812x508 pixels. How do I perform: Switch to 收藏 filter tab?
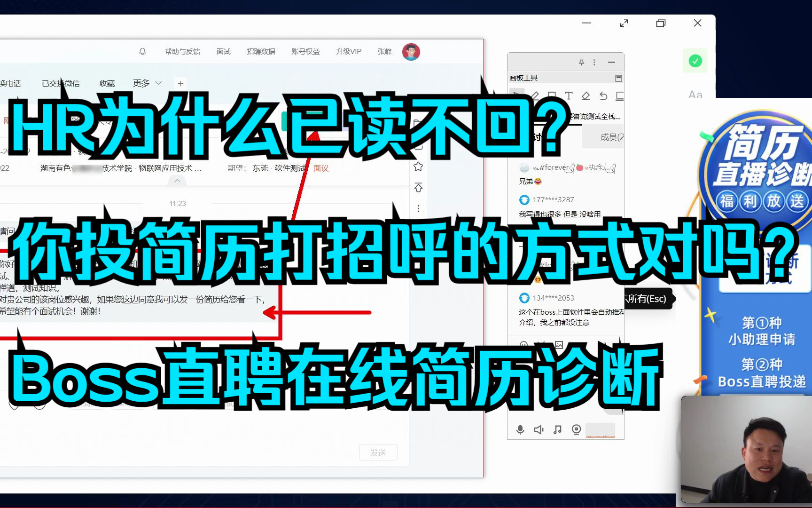pos(107,83)
